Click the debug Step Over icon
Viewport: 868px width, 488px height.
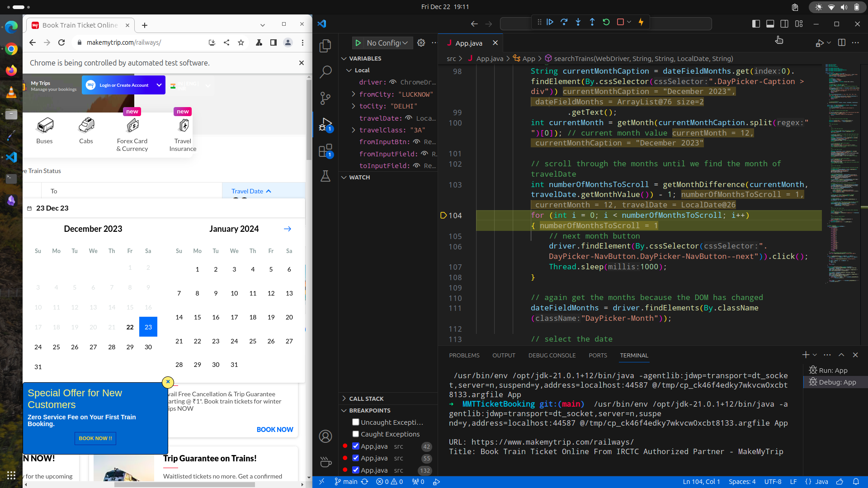[564, 22]
